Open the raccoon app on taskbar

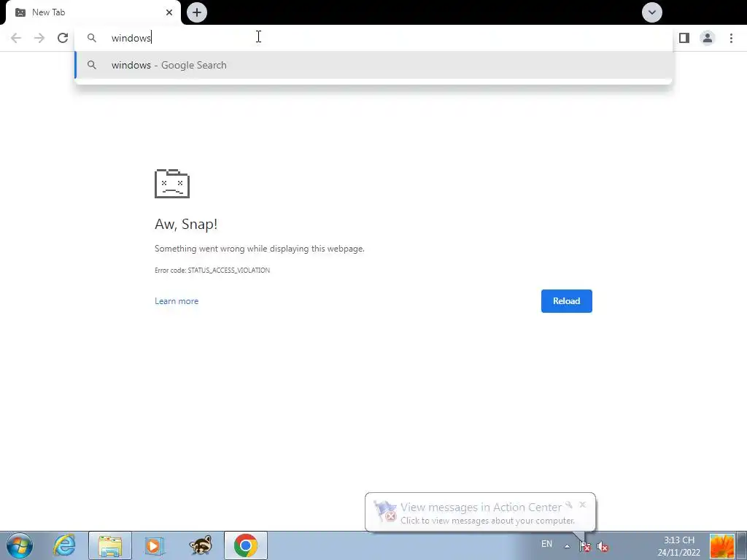click(201, 545)
